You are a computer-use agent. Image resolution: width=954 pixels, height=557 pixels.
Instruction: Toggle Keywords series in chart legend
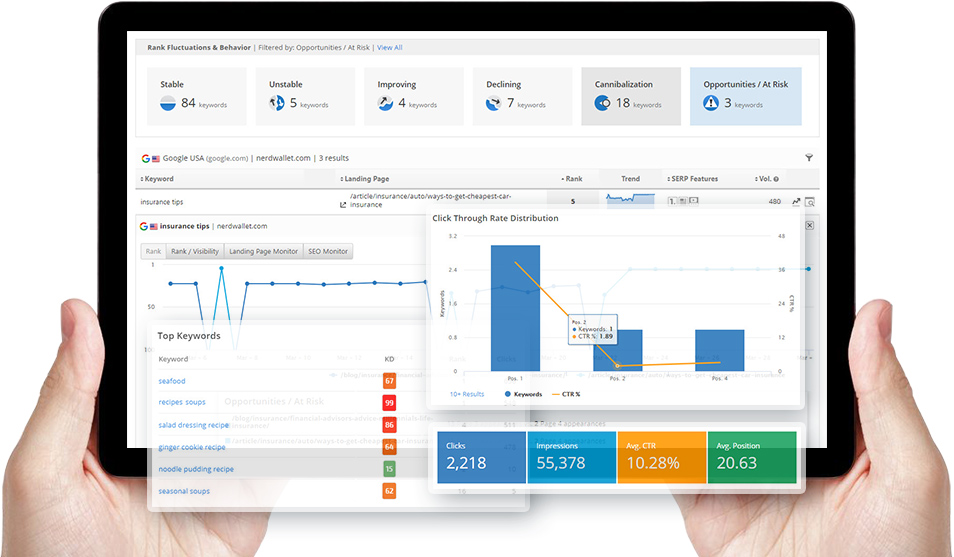pos(523,394)
